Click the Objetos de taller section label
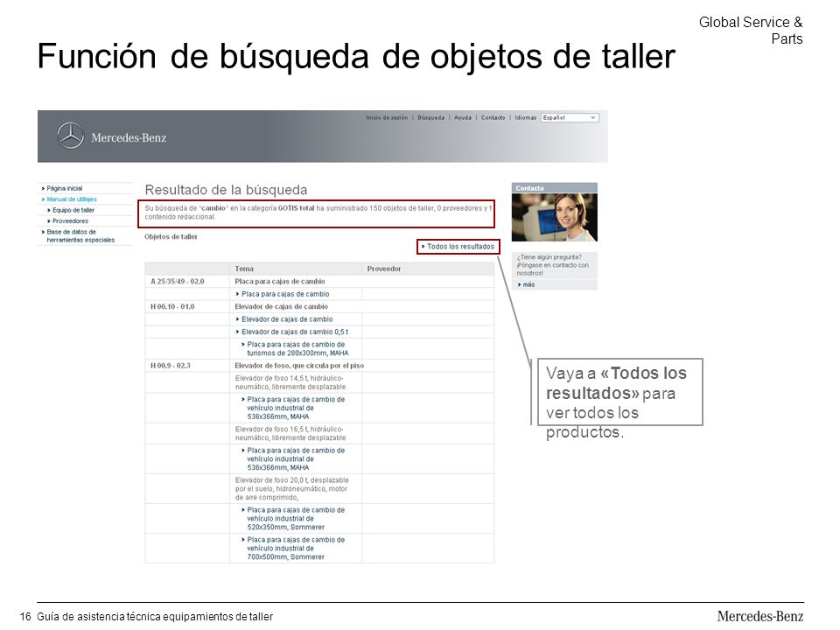 tap(171, 237)
